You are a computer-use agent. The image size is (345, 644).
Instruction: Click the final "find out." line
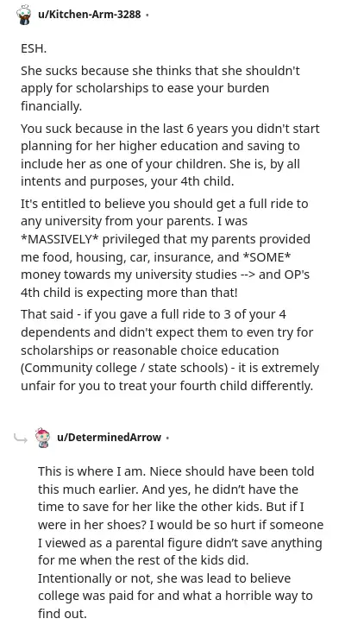tap(62, 614)
